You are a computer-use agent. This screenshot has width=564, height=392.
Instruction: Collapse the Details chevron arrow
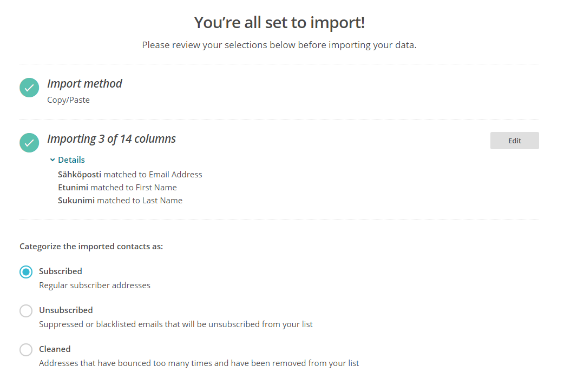click(53, 160)
